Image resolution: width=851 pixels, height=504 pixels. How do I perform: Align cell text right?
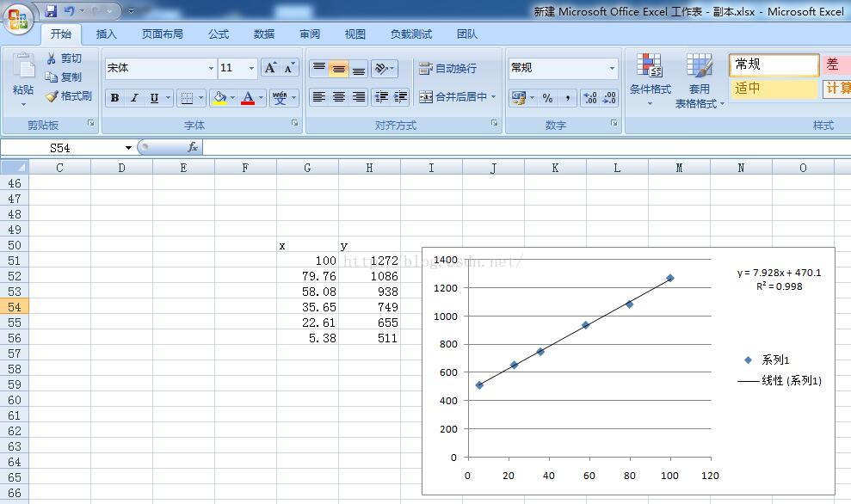click(x=358, y=97)
